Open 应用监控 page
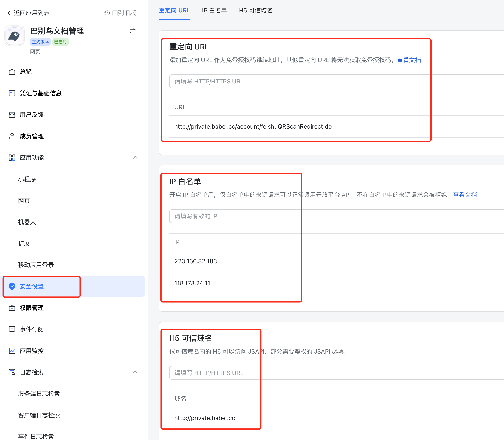The width and height of the screenshot is (504, 440). pos(32,351)
